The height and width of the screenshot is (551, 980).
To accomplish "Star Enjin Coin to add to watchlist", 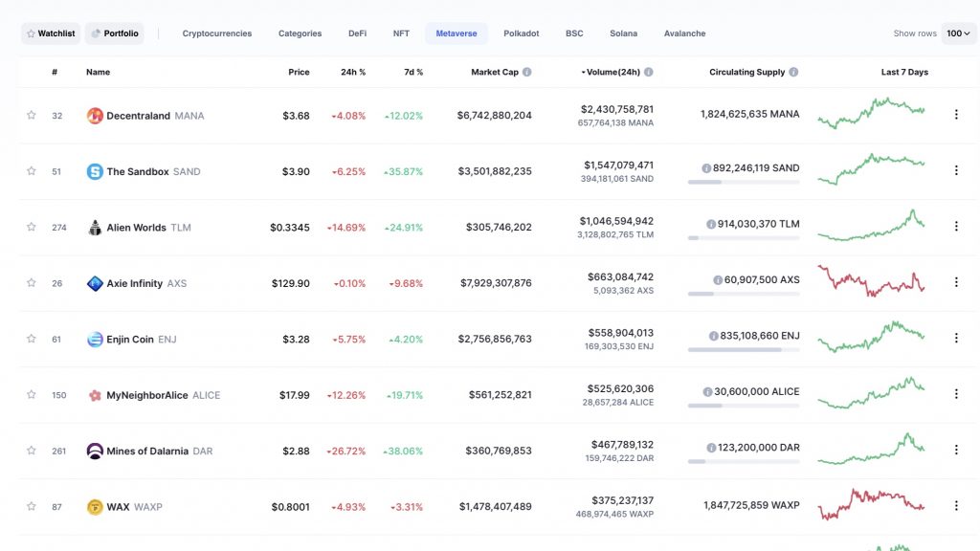I will tap(32, 339).
